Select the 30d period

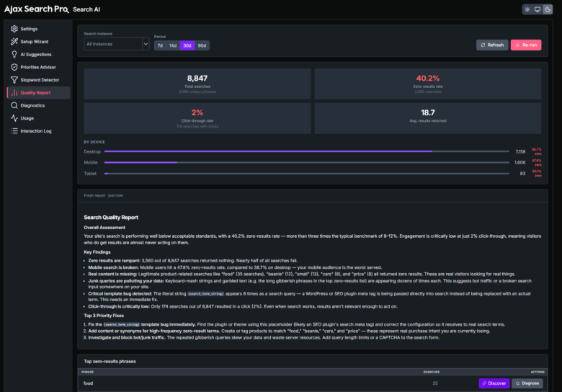187,45
